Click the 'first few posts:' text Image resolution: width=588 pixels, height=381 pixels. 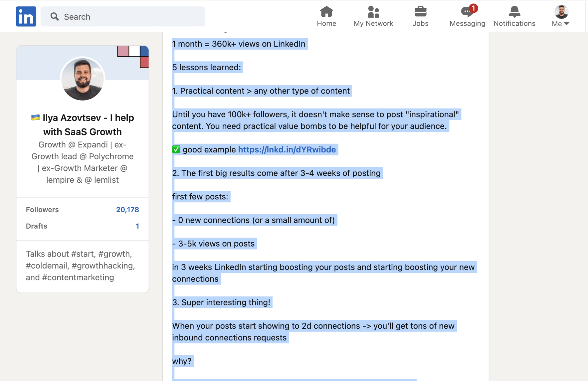(x=200, y=197)
